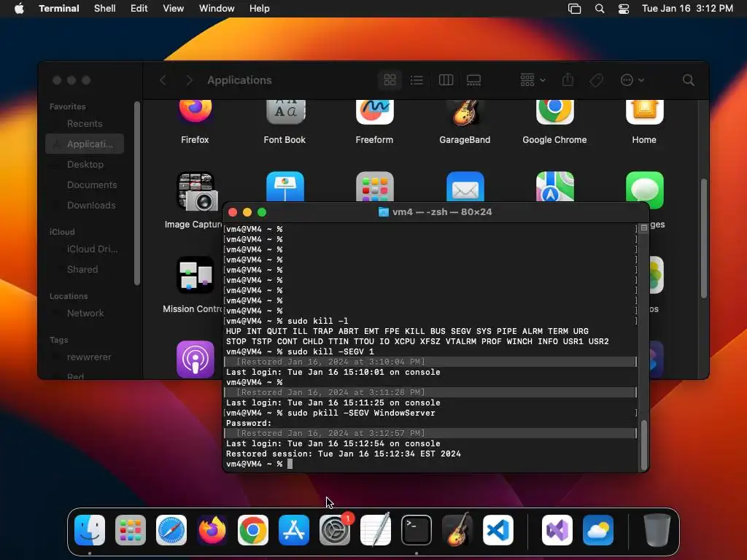Switch Finder to icon view
747x560 pixels.
[390, 80]
